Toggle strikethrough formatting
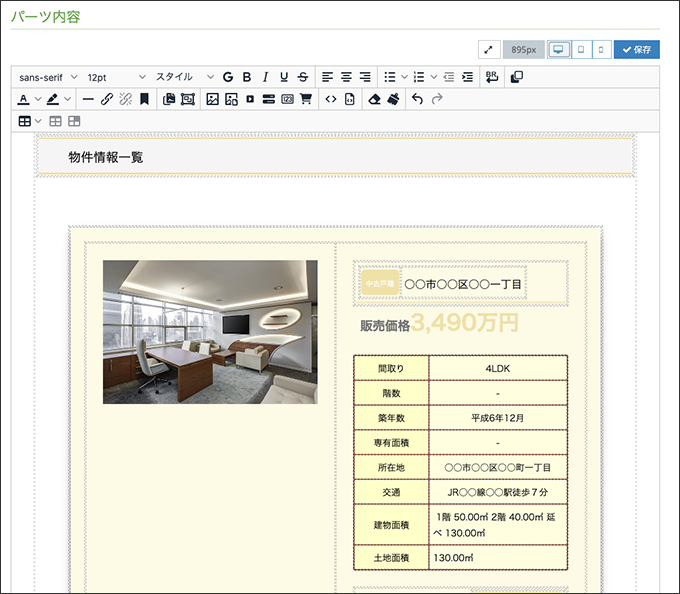 click(x=303, y=77)
